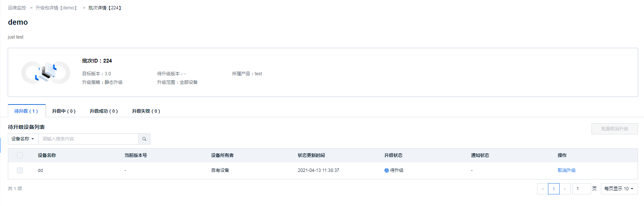
Task: Click the 2021-04-13 11:38:37 timestamp cell
Action: coord(318,170)
